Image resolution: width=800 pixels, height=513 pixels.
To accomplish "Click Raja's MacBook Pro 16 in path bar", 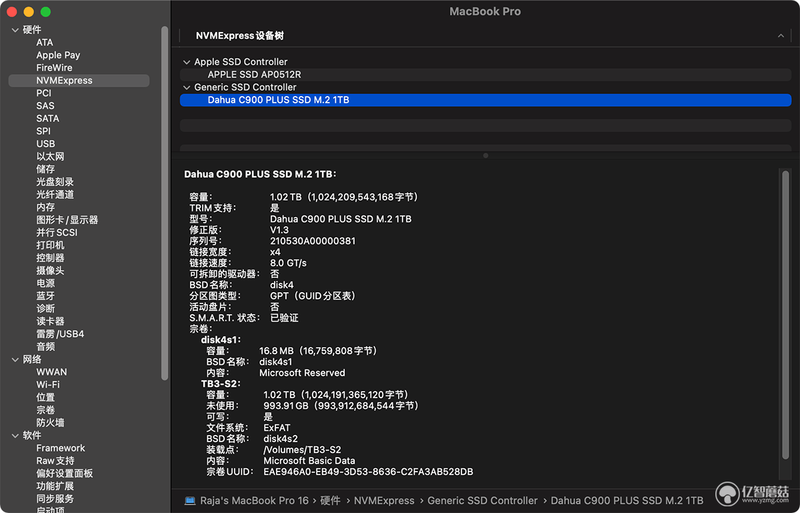I will point(254,501).
